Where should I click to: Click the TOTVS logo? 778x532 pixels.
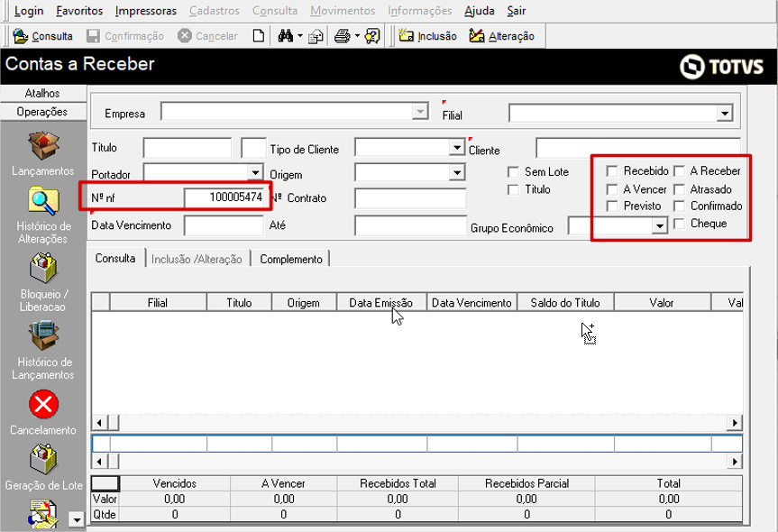721,67
